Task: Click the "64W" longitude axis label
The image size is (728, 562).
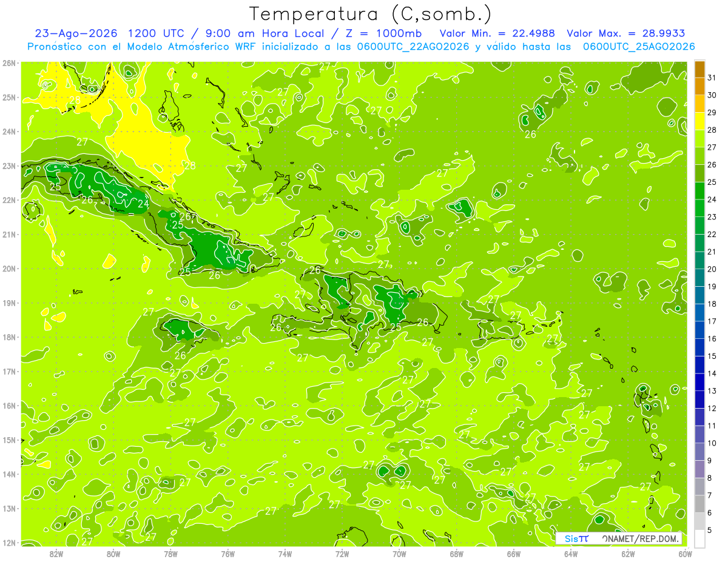Action: click(x=570, y=554)
